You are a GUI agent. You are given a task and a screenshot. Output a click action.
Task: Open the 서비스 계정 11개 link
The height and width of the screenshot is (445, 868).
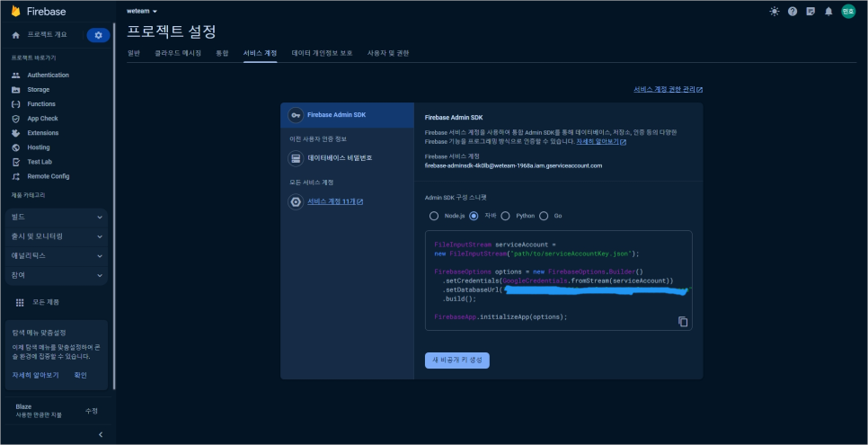[x=335, y=201]
